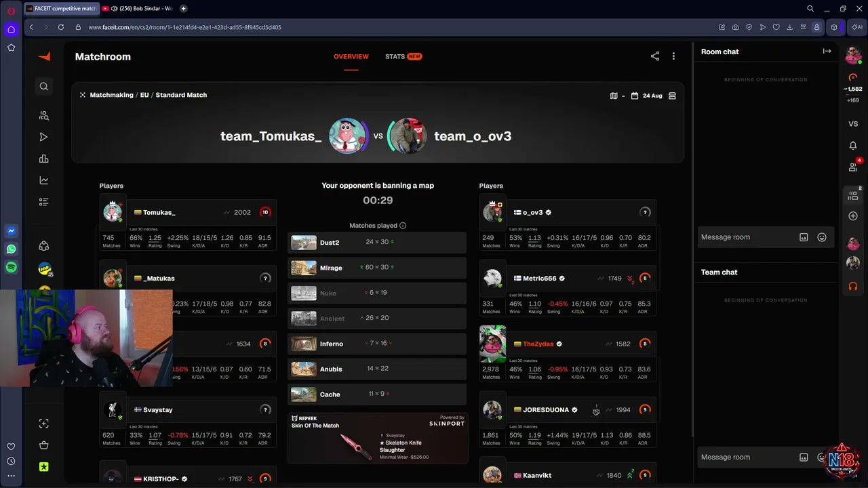Share the matchroom via share icon
Screen dimensions: 868x488
(655, 56)
